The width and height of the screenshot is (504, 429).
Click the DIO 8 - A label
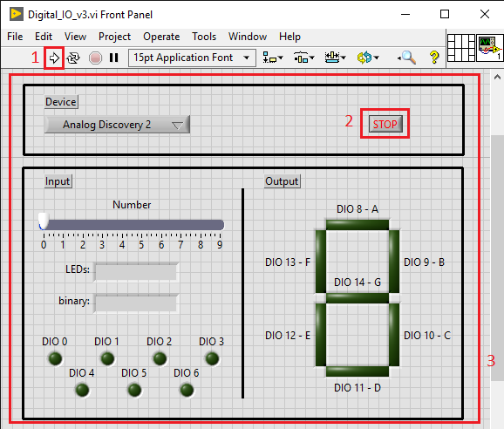pos(358,209)
